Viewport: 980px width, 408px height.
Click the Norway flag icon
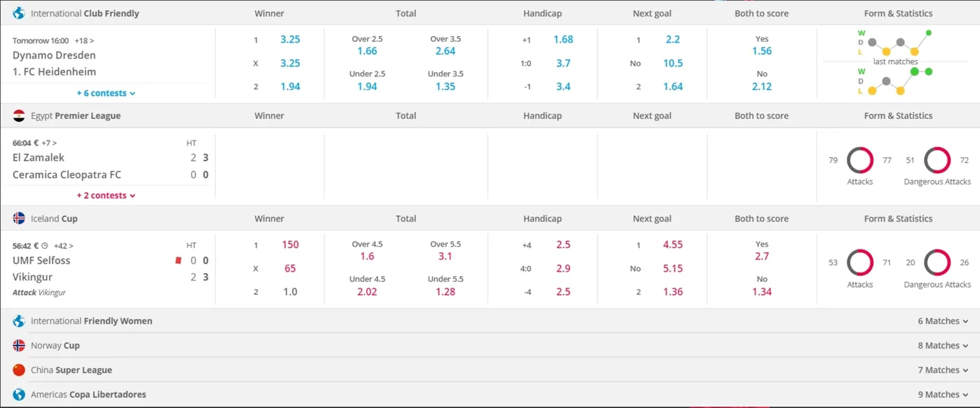pos(19,345)
